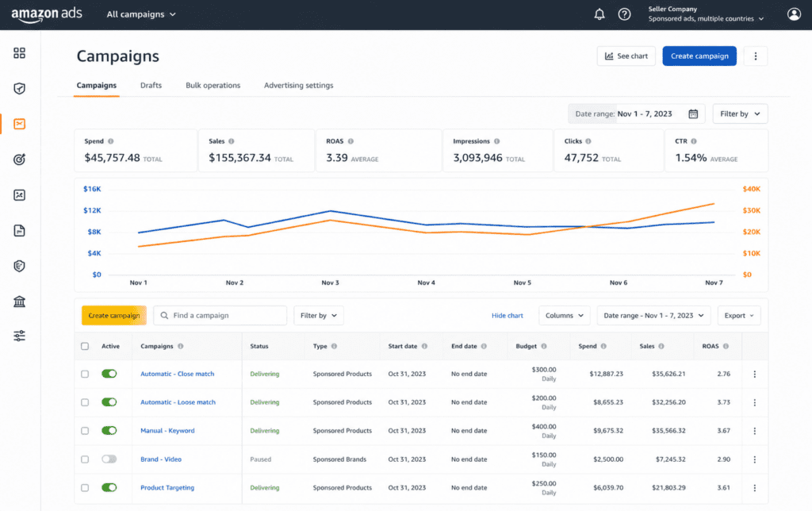Click the shield checkmark sidebar icon

19,89
